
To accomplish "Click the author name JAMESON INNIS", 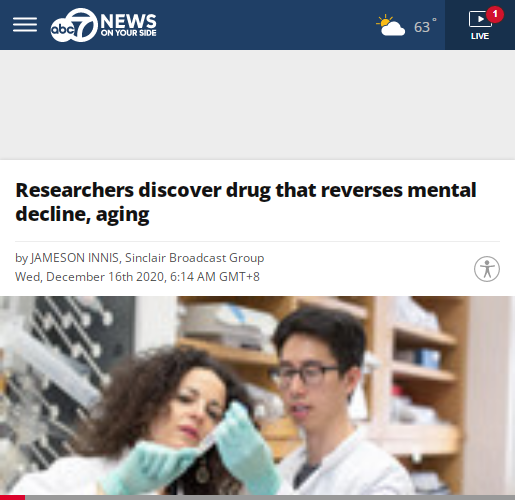I will coord(75,258).
